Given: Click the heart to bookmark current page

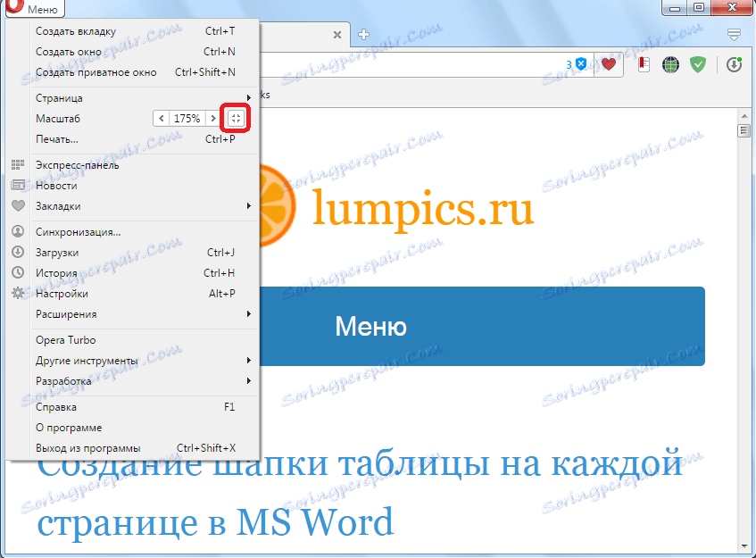Looking at the screenshot, I should 608,64.
